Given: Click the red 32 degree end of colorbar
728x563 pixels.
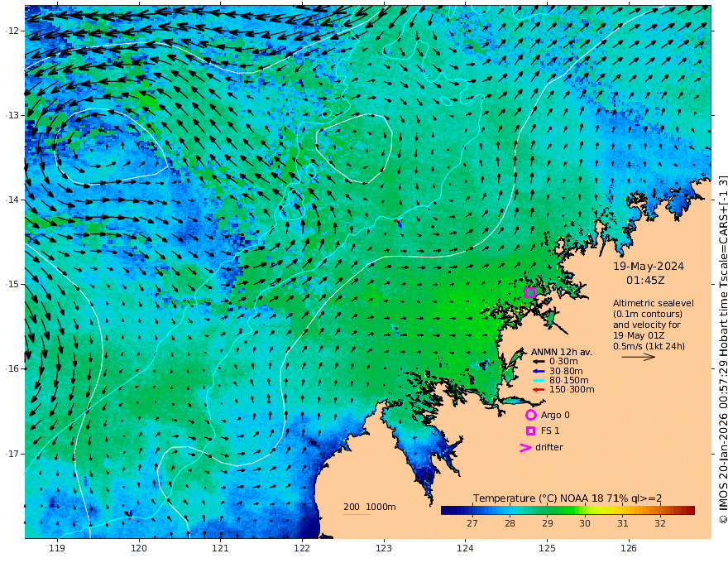Looking at the screenshot, I should coord(689,510).
